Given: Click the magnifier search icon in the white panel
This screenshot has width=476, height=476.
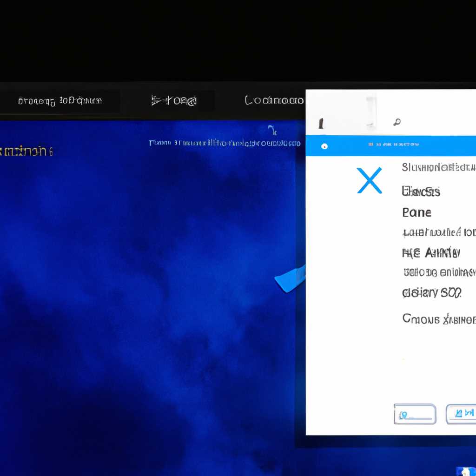Looking at the screenshot, I should pos(397,122).
